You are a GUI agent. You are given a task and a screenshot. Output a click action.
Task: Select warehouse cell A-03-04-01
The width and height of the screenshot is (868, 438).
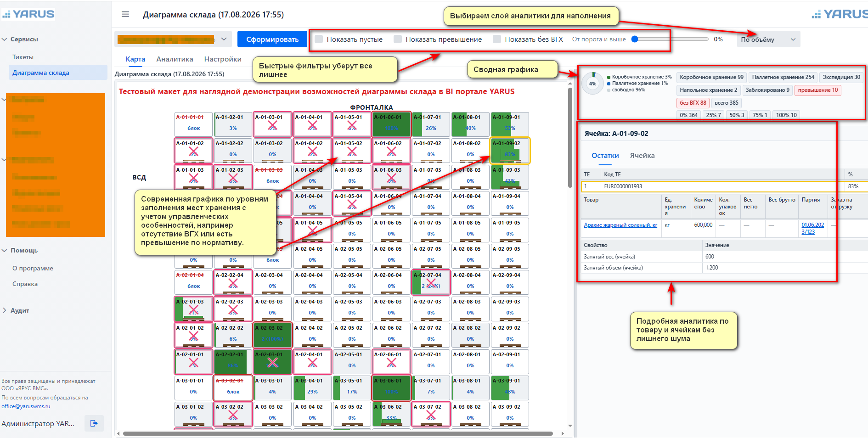312,387
